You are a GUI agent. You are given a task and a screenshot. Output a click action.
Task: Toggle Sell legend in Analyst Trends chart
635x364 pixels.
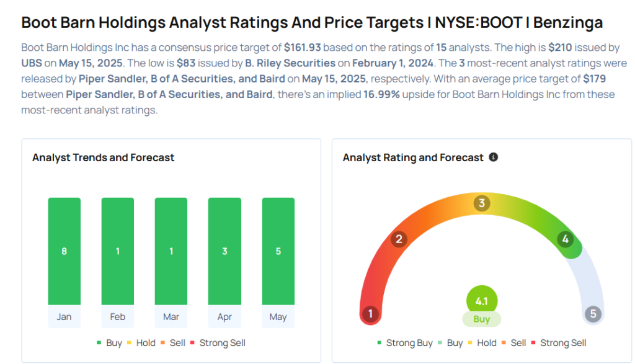(173, 343)
